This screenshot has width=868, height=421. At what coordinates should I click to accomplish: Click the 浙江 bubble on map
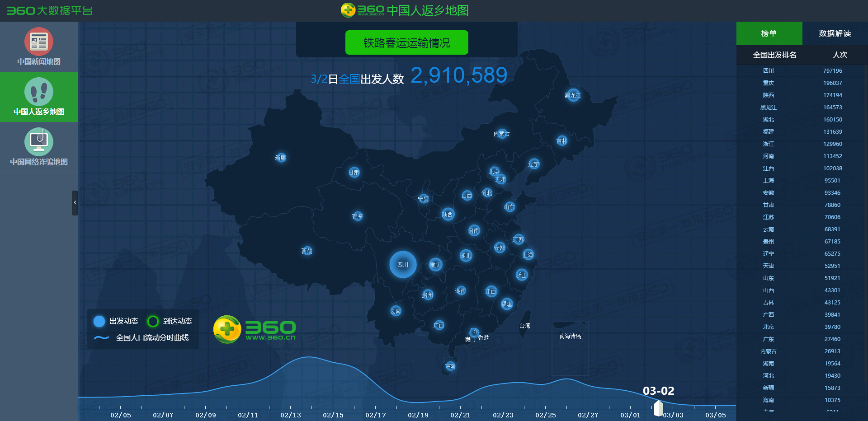(522, 275)
